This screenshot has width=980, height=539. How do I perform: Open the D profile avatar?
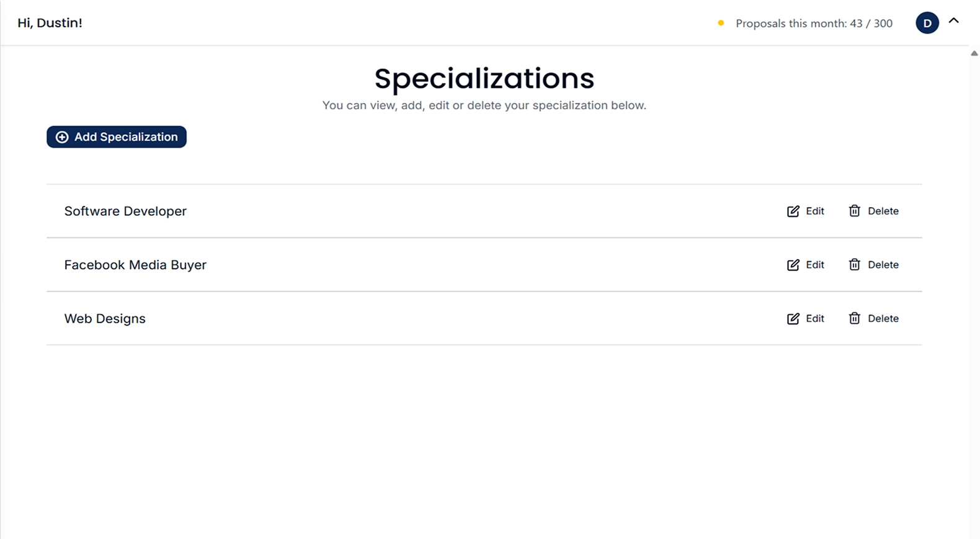tap(927, 23)
